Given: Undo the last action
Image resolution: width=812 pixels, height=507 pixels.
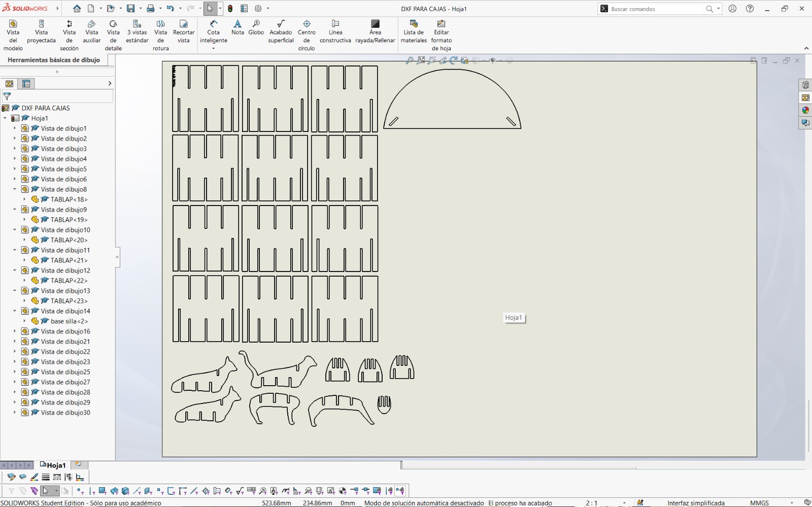Looking at the screenshot, I should (x=171, y=9).
